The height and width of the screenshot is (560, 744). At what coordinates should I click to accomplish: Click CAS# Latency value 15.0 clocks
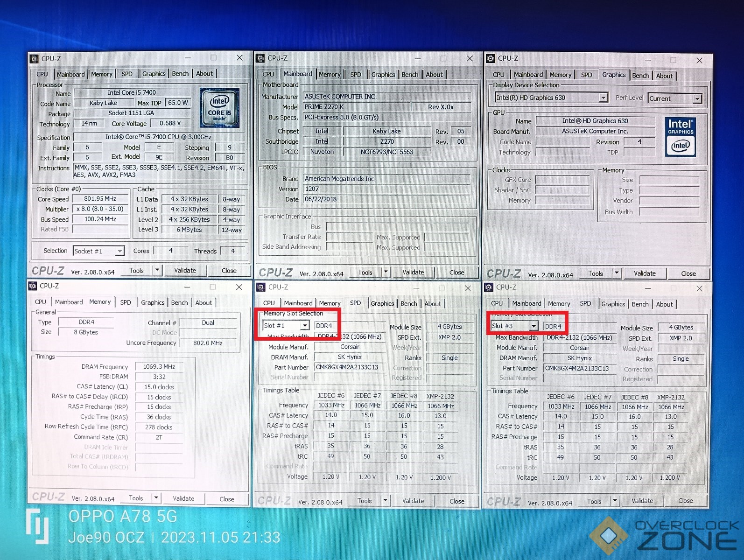click(159, 387)
